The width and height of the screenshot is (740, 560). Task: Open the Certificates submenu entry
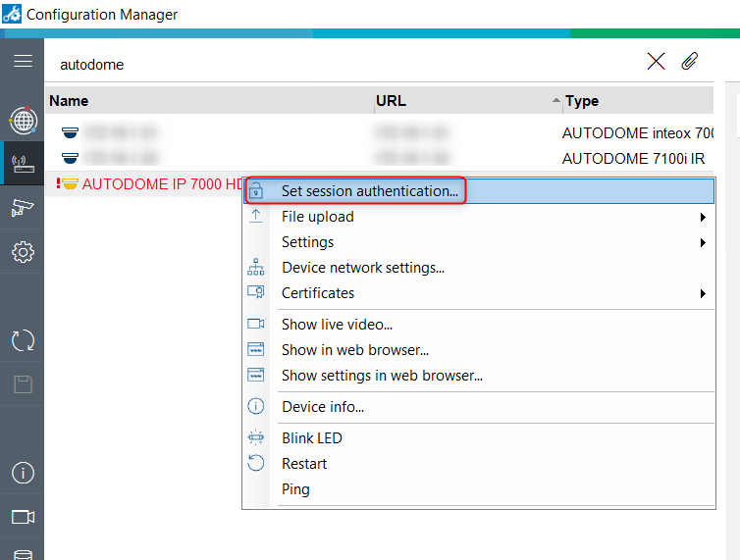click(479, 293)
